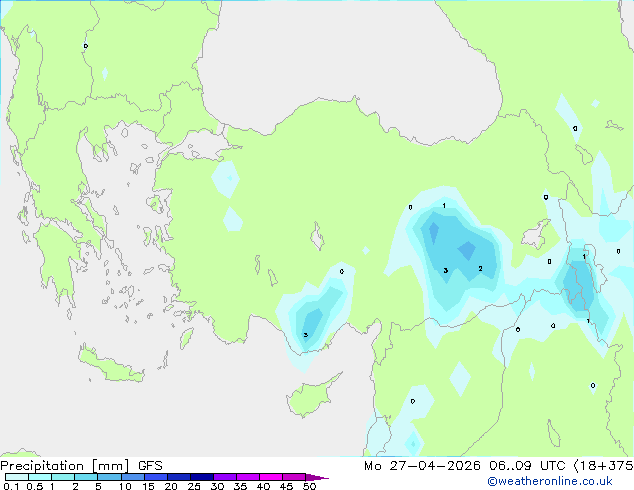Select the 5–10 mm legend color swatch
Viewport: 634px width, 490px height.
coord(109,477)
